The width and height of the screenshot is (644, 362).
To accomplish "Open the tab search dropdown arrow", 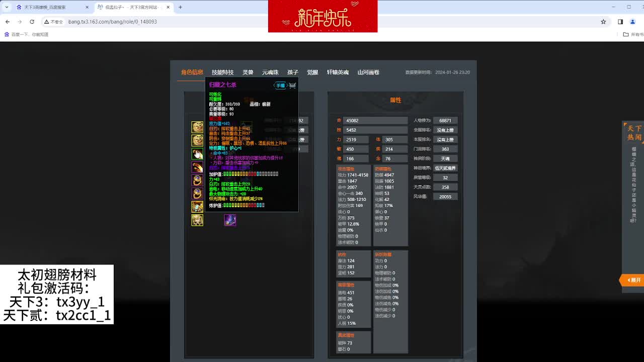I will (7, 7).
